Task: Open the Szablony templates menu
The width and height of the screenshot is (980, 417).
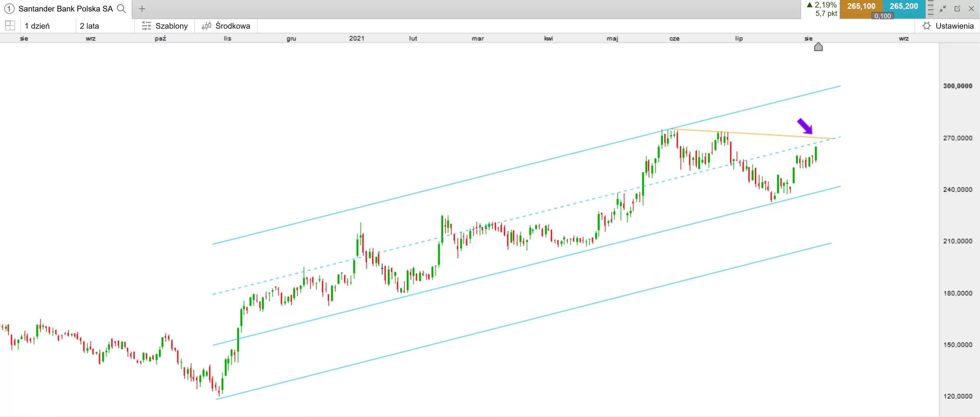Action: (x=165, y=26)
